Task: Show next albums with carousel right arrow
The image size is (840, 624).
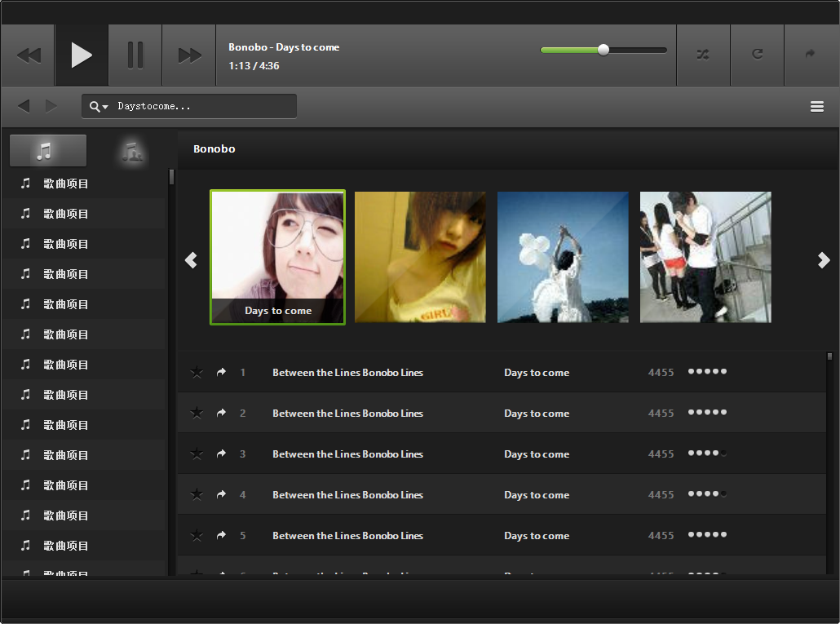Action: (824, 259)
